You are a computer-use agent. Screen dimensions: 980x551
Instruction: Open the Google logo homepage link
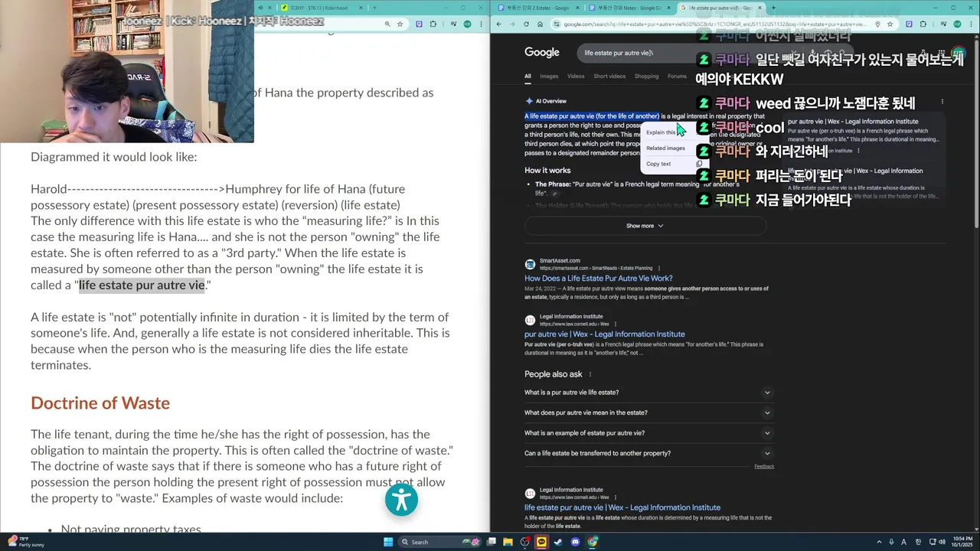pyautogui.click(x=542, y=52)
